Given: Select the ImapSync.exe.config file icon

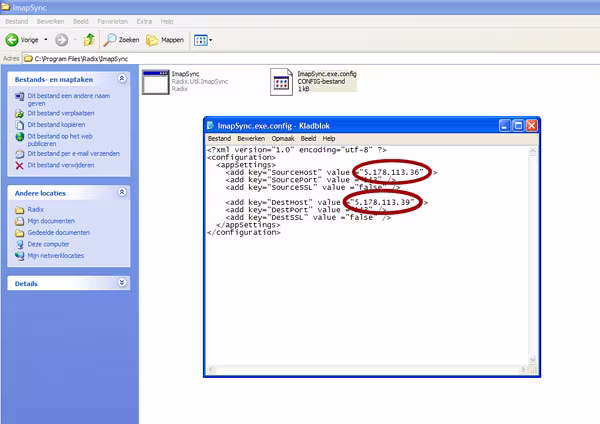Looking at the screenshot, I should 281,82.
